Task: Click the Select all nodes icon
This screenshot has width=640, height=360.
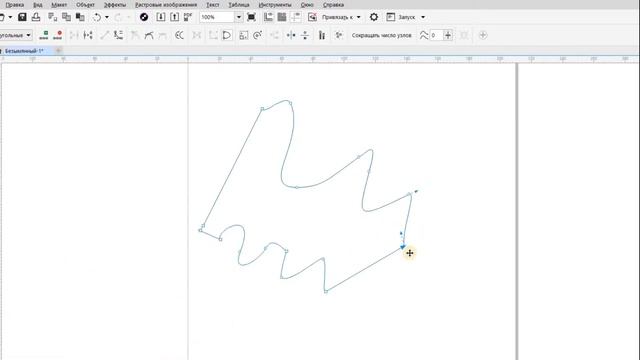Action: coord(339,35)
